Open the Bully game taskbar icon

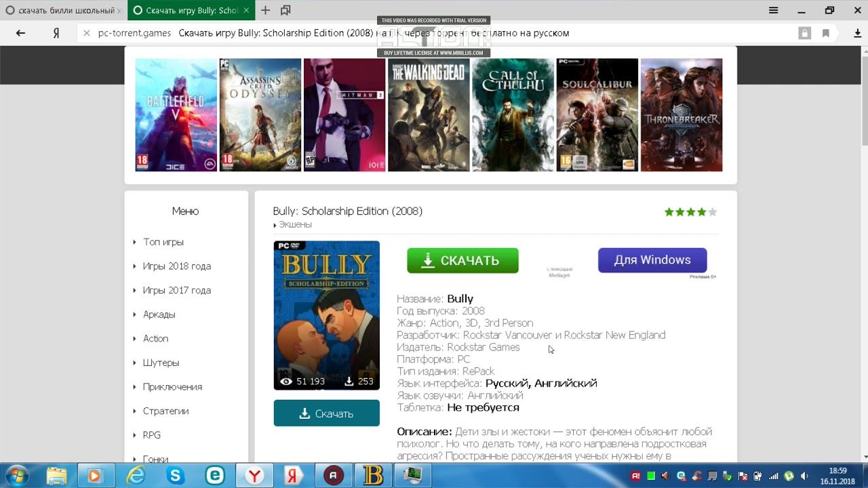[x=373, y=476]
